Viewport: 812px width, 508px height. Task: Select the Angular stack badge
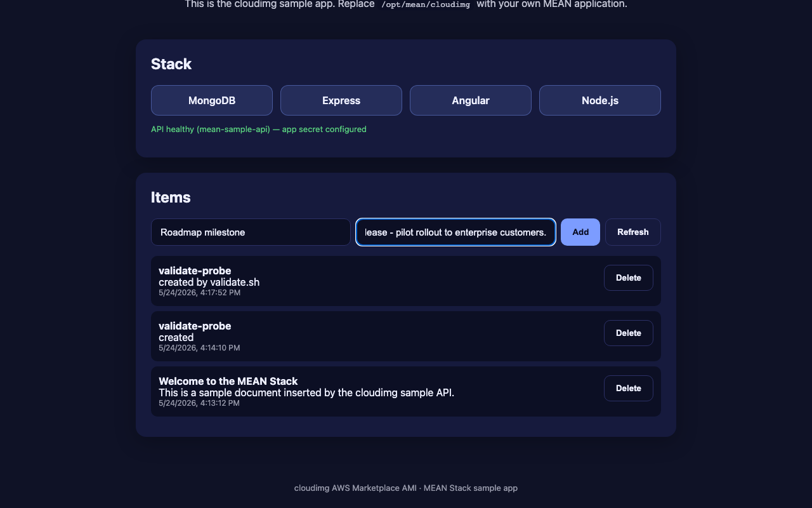point(471,100)
